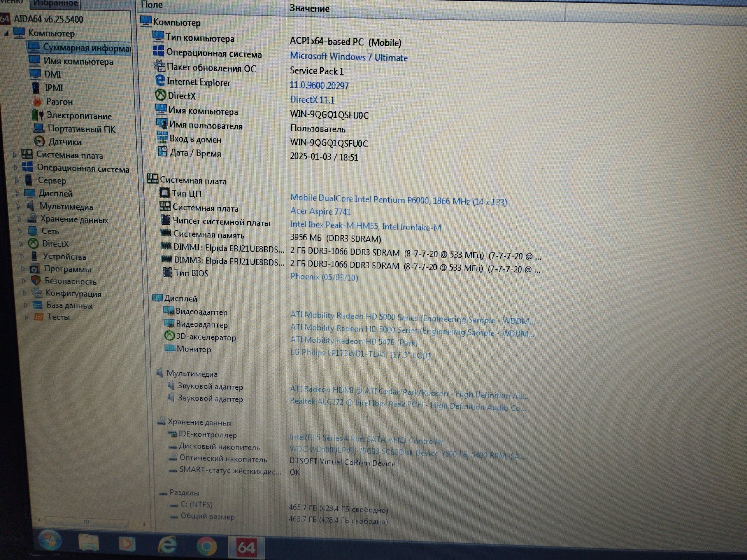This screenshot has width=747, height=560.
Task: Expand the Сеть tree node
Action: (x=20, y=231)
